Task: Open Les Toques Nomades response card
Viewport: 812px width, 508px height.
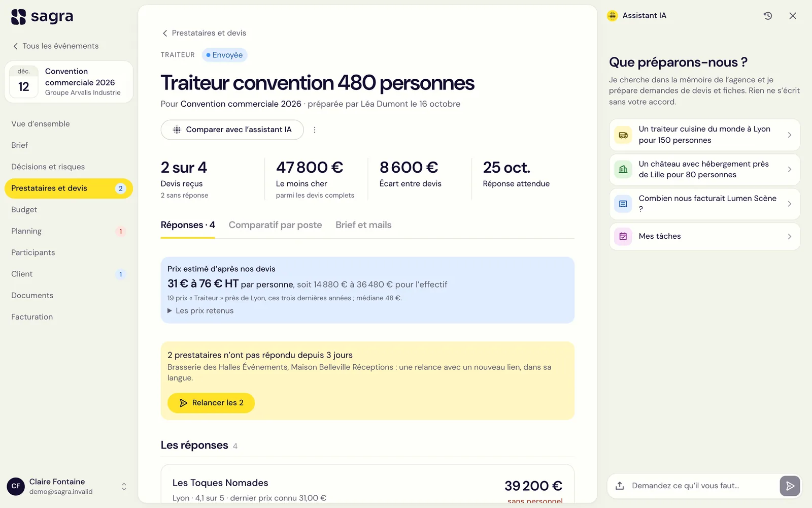Action: point(367,484)
